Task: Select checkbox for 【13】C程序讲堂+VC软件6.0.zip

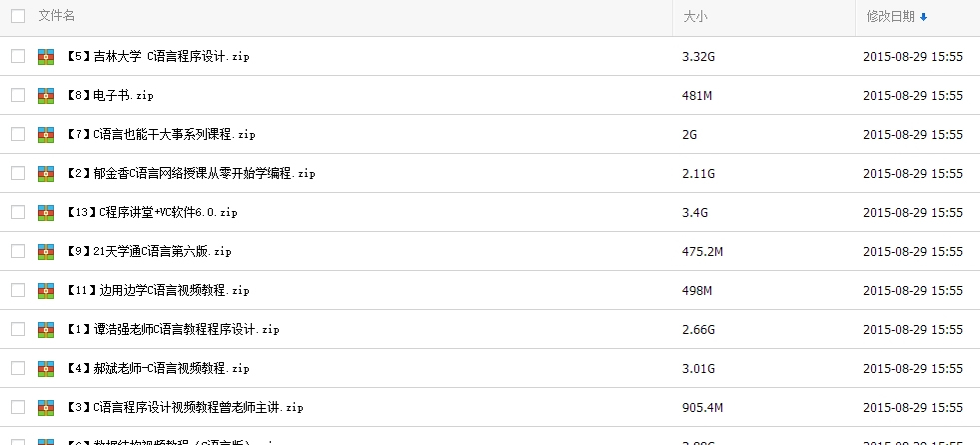Action: (18, 213)
